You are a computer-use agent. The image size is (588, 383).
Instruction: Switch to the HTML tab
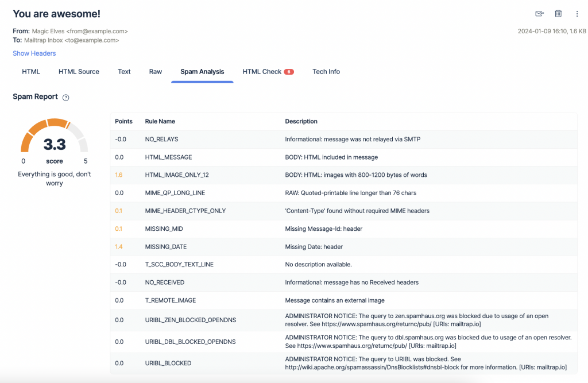click(x=31, y=72)
